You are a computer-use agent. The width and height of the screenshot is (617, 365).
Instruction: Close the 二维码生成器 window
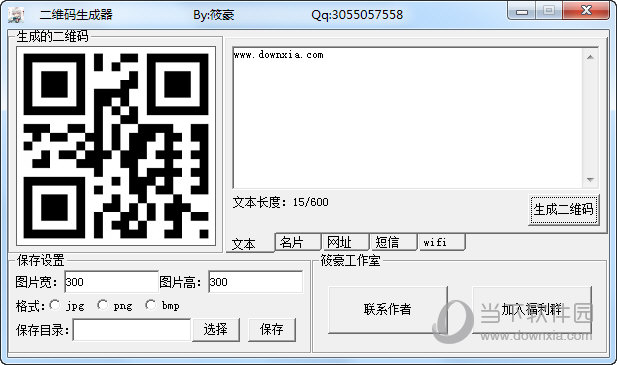(x=586, y=10)
